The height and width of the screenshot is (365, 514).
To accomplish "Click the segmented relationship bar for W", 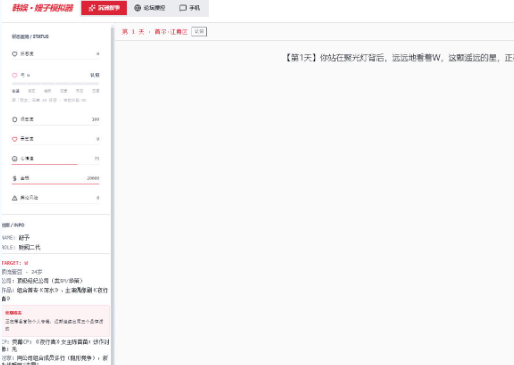I will point(56,84).
